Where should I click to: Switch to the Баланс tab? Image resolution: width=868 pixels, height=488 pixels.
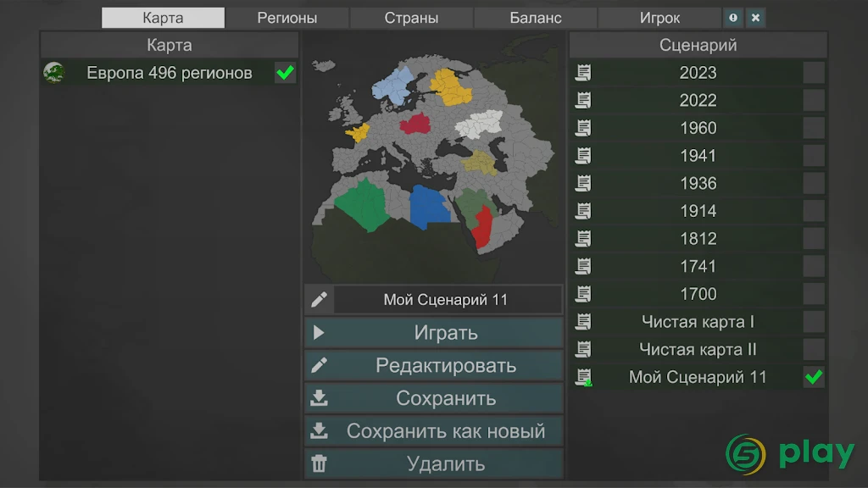pyautogui.click(x=536, y=18)
